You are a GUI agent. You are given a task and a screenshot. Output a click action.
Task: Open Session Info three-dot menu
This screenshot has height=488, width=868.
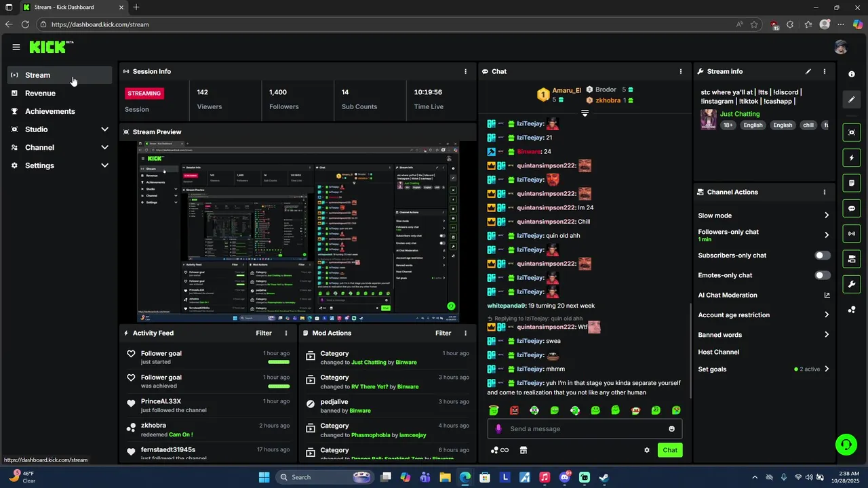point(465,71)
